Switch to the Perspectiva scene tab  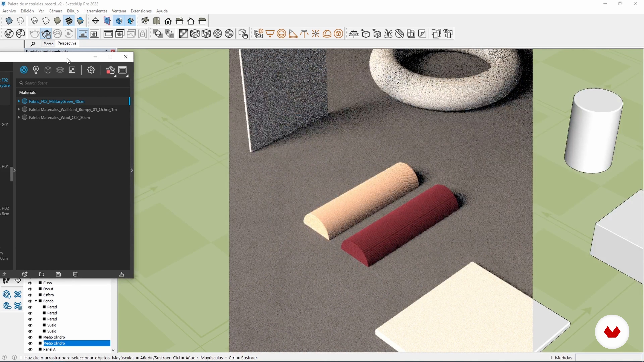(67, 43)
